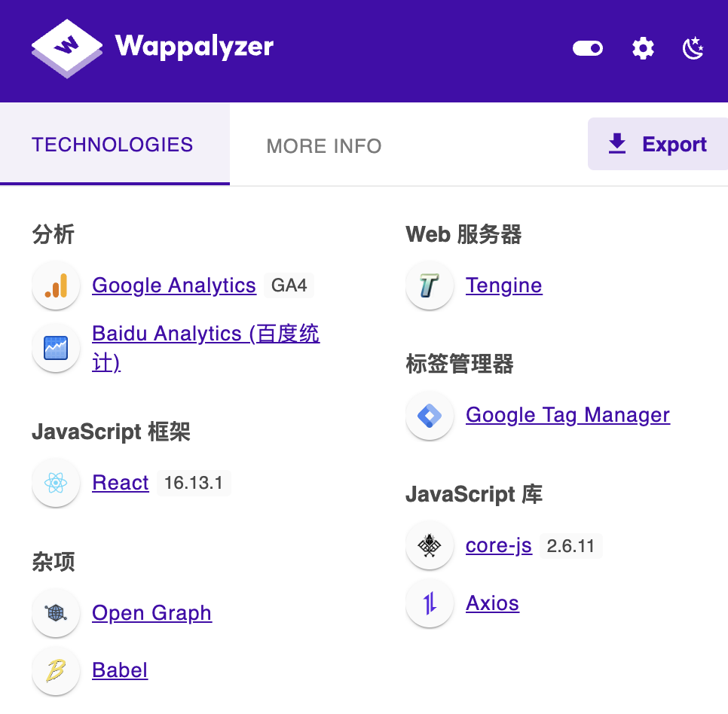Click the Web 服务器 category heading
The image size is (728, 714).
click(463, 233)
